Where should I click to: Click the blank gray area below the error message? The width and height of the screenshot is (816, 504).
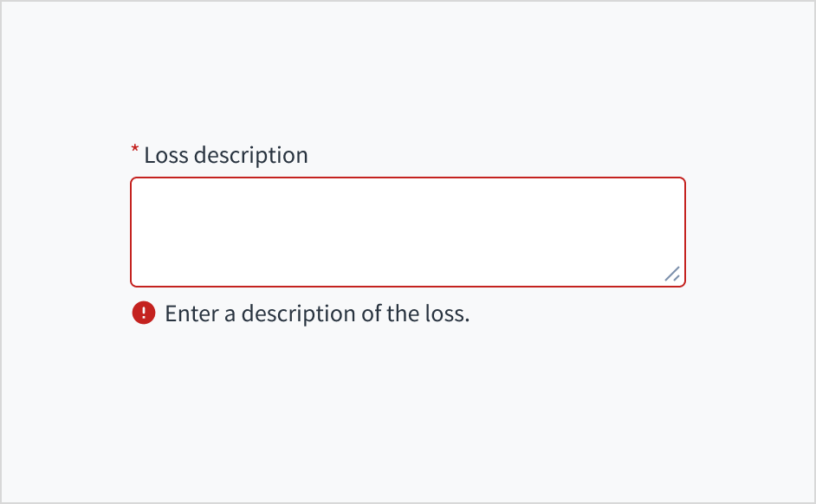pos(407,407)
